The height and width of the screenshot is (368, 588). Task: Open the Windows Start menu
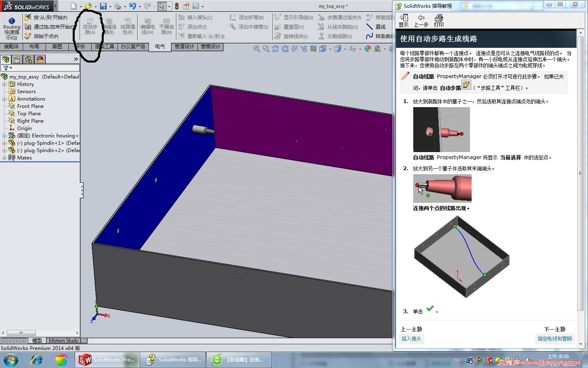(11, 360)
